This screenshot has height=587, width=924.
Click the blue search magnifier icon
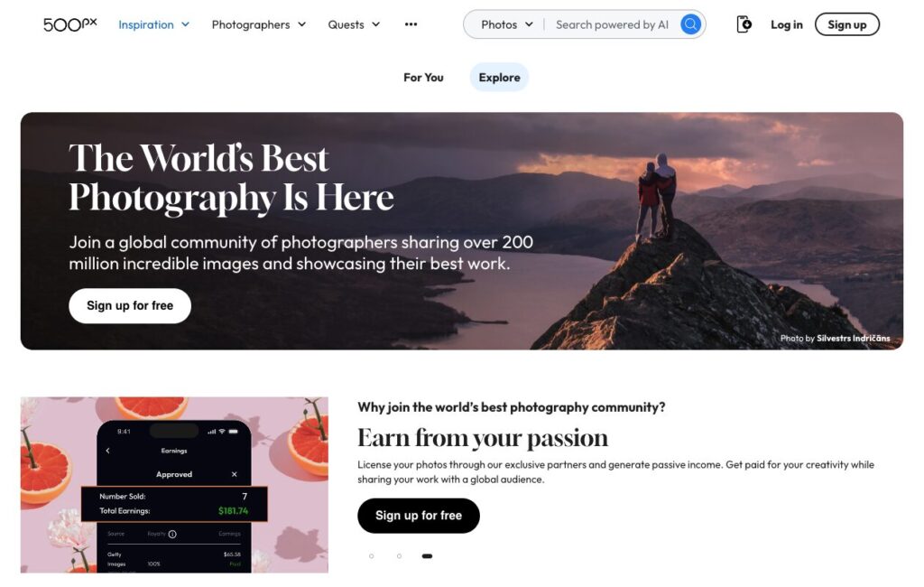(x=690, y=24)
